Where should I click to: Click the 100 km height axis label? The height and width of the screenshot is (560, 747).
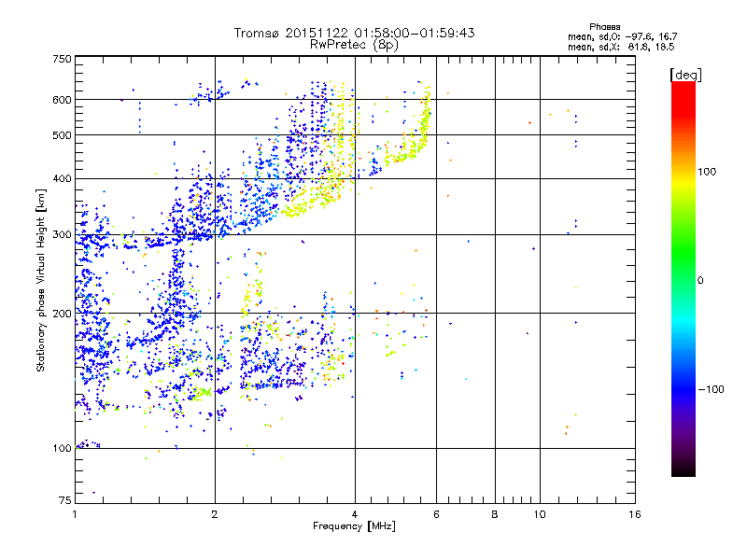tap(62, 448)
